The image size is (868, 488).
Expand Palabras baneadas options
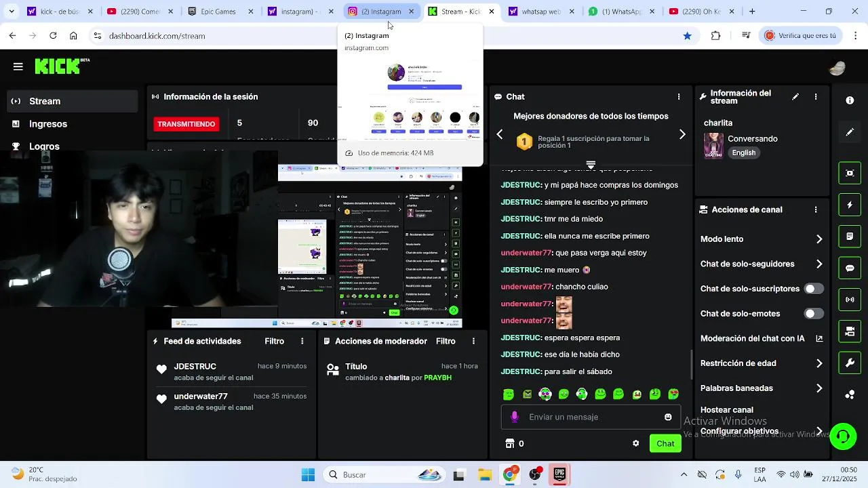pyautogui.click(x=819, y=388)
